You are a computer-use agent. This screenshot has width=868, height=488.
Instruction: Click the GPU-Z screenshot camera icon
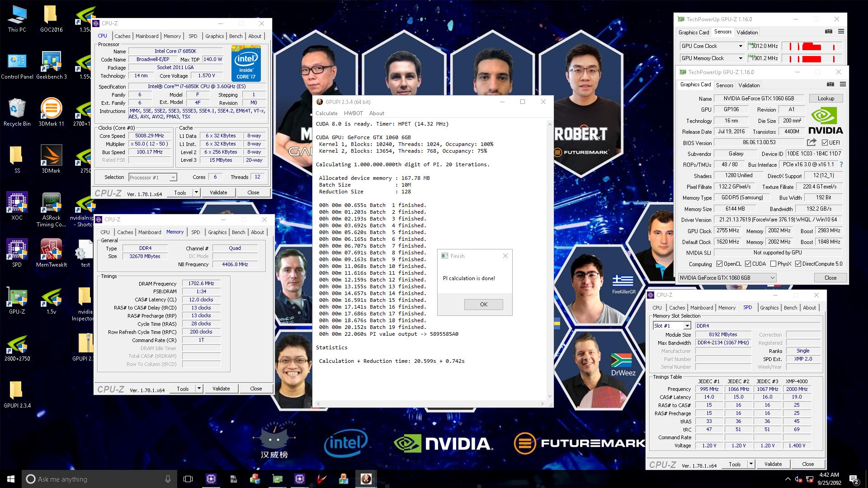[x=830, y=84]
